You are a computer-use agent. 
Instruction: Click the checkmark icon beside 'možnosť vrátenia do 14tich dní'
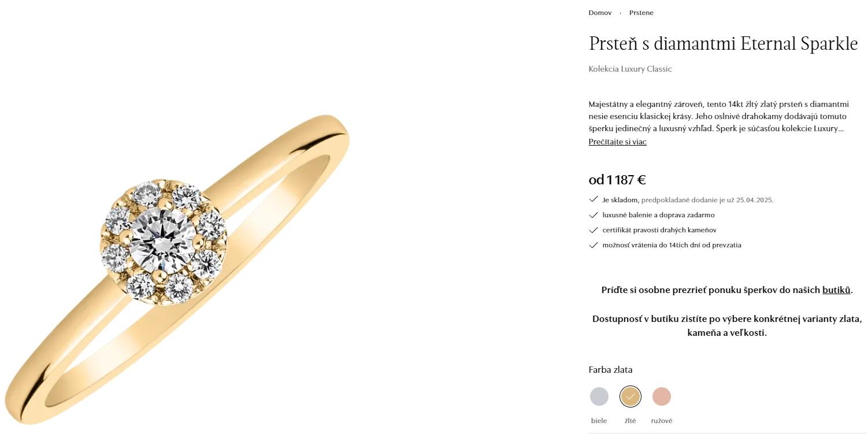(x=593, y=244)
